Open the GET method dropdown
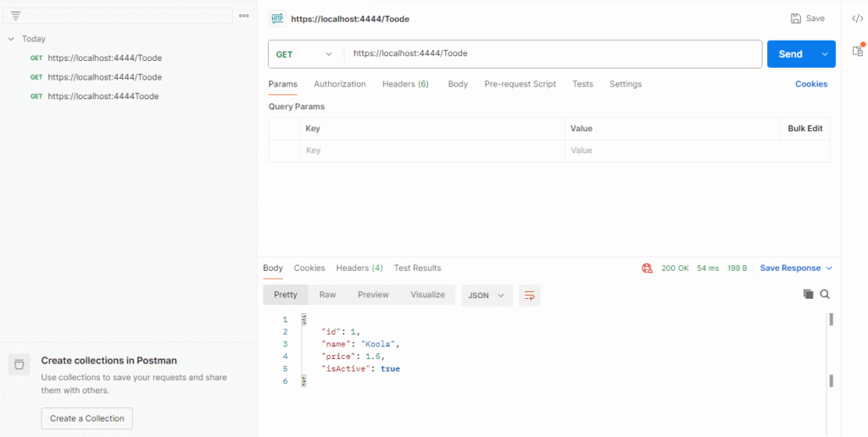Viewport: 868px width, 437px height. 305,54
